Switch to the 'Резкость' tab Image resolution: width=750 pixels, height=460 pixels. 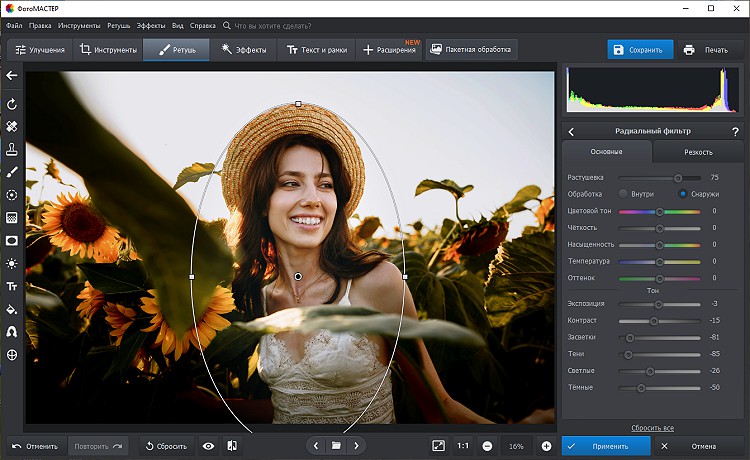[698, 152]
